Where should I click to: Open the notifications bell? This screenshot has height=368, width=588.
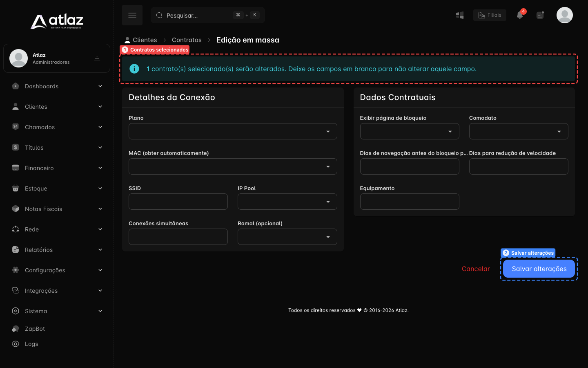coord(520,15)
